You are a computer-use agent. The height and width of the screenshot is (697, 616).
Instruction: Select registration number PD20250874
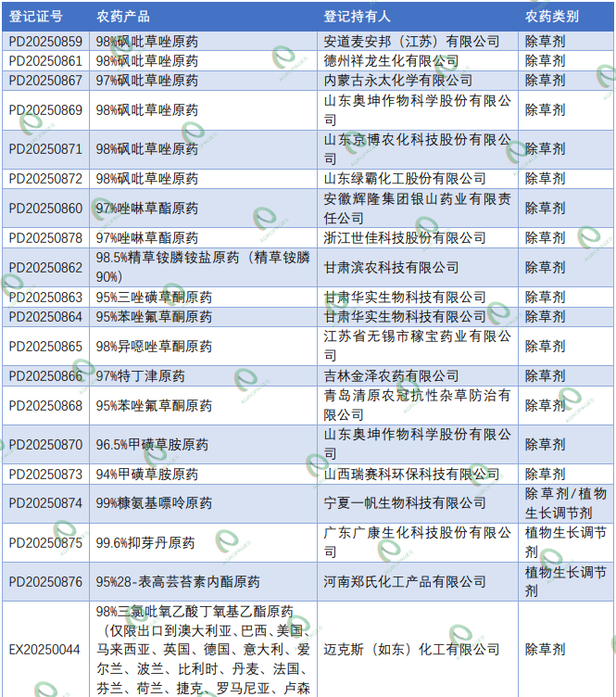pos(45,503)
